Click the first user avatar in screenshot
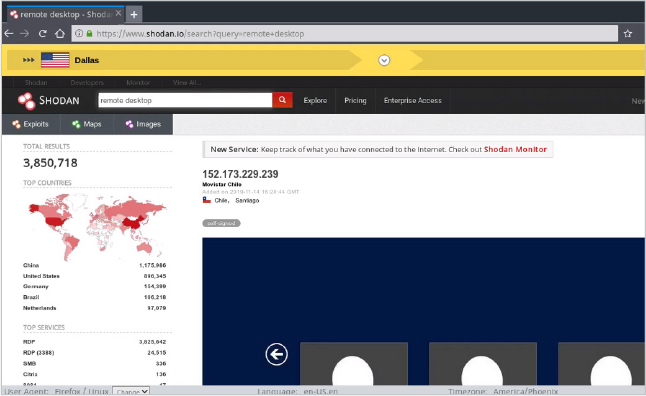The width and height of the screenshot is (646, 396). (353, 363)
